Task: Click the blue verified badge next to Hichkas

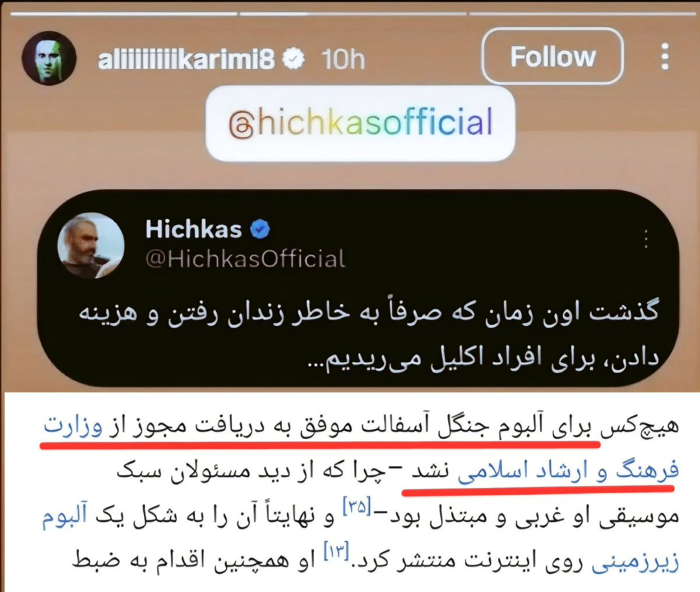Action: 260,230
